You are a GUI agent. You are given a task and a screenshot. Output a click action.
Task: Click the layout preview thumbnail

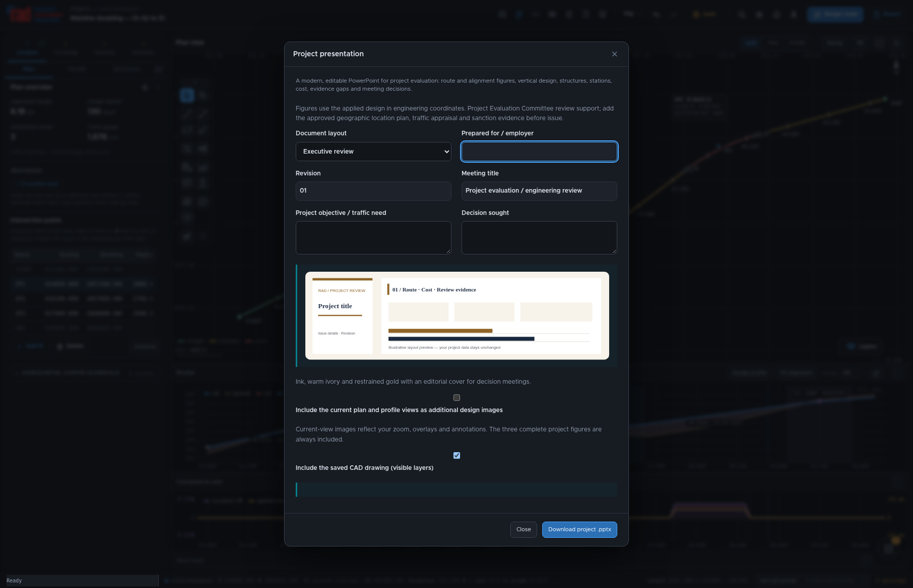click(457, 316)
